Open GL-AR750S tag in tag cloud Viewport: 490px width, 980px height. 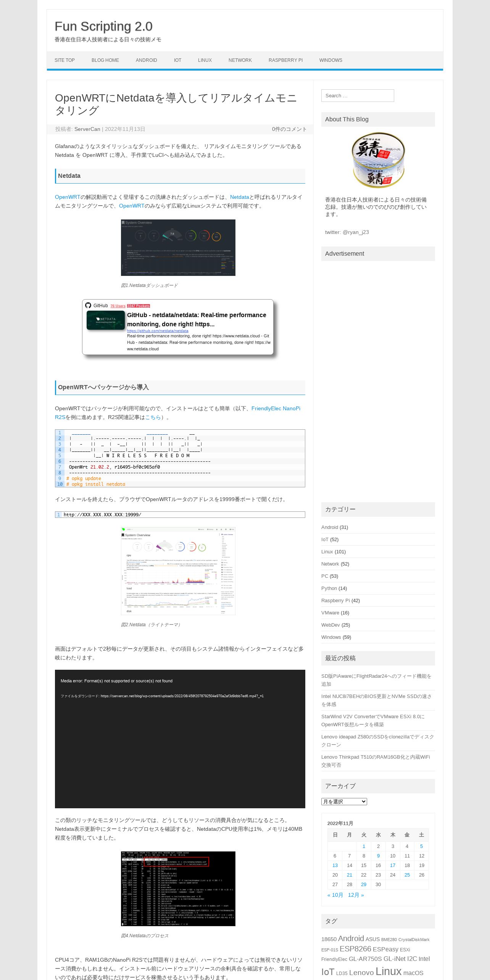(365, 959)
